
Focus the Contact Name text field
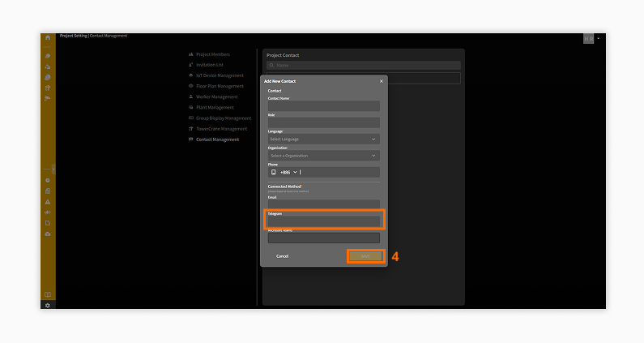click(x=323, y=106)
